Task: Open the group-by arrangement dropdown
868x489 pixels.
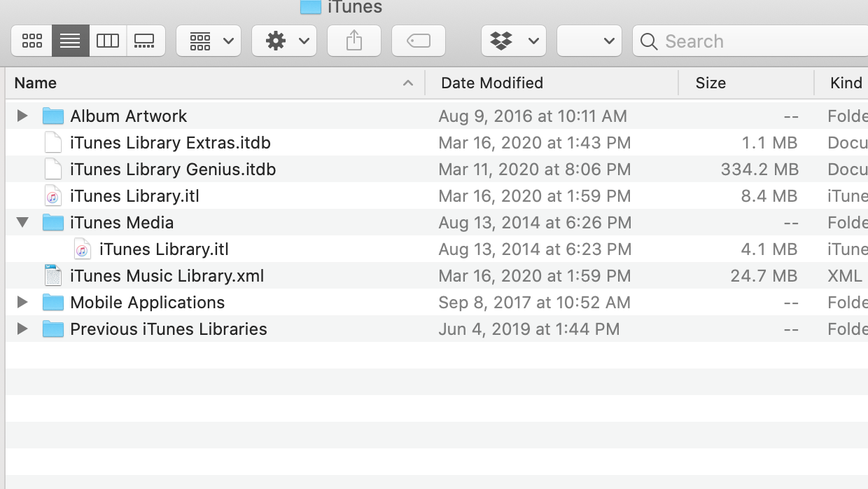Action: (209, 41)
